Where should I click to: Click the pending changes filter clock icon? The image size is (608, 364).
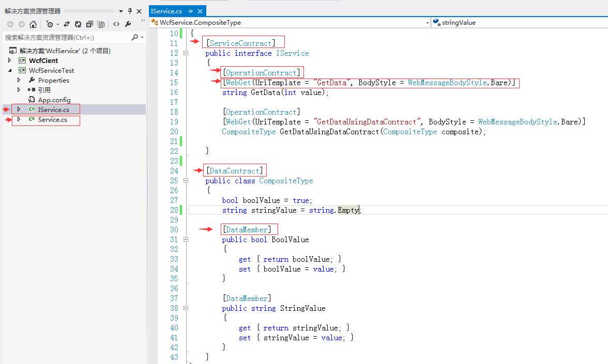(49, 24)
